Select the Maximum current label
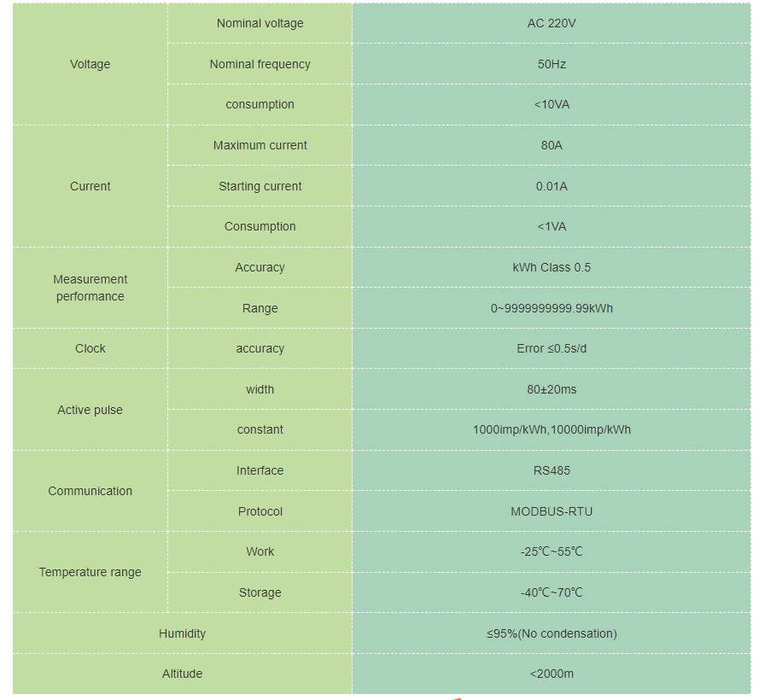 click(x=260, y=145)
